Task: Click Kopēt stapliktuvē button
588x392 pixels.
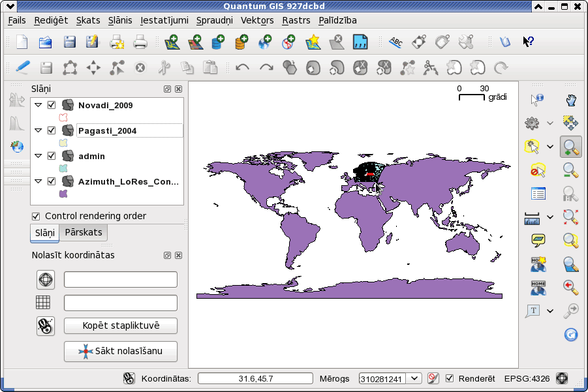Action: pos(120,325)
